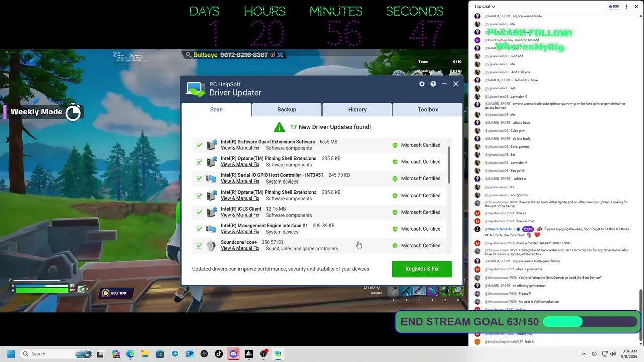This screenshot has height=362, width=644.
Task: Click the 'Updated drivers can improve performance' message
Action: [281, 269]
